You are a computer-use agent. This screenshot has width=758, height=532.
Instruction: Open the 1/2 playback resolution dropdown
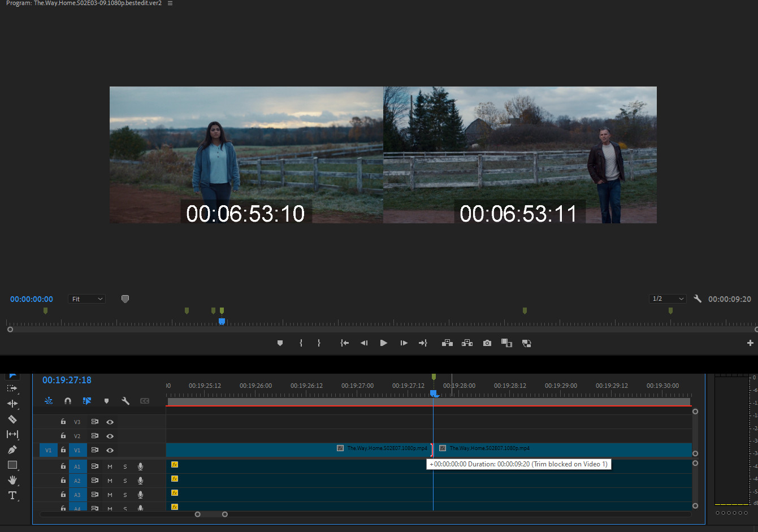pyautogui.click(x=668, y=299)
